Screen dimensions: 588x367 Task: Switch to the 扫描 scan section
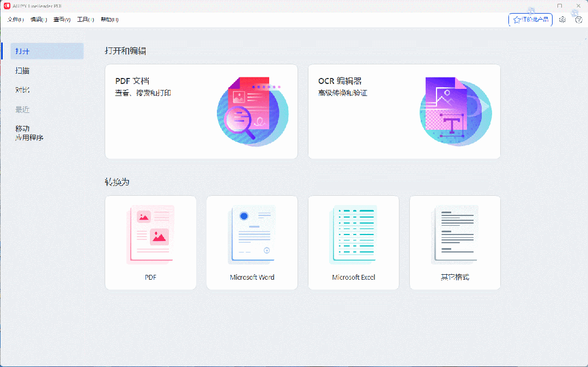coord(23,70)
